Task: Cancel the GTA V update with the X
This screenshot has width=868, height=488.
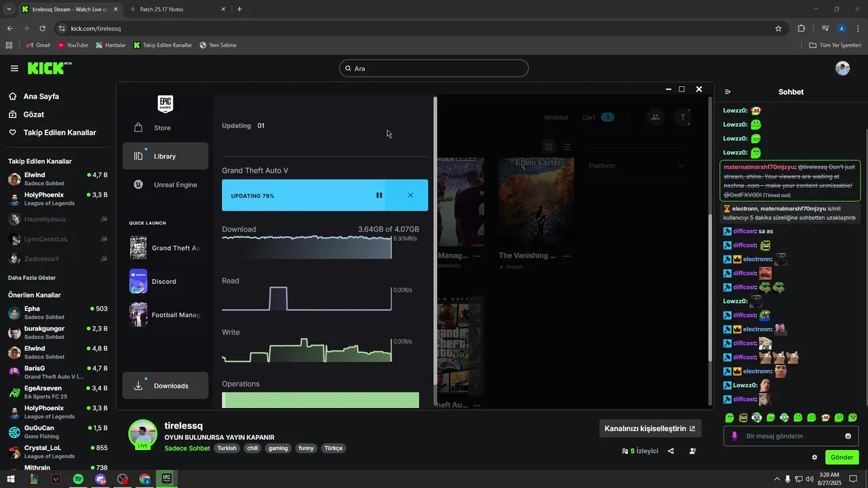Action: (x=410, y=195)
